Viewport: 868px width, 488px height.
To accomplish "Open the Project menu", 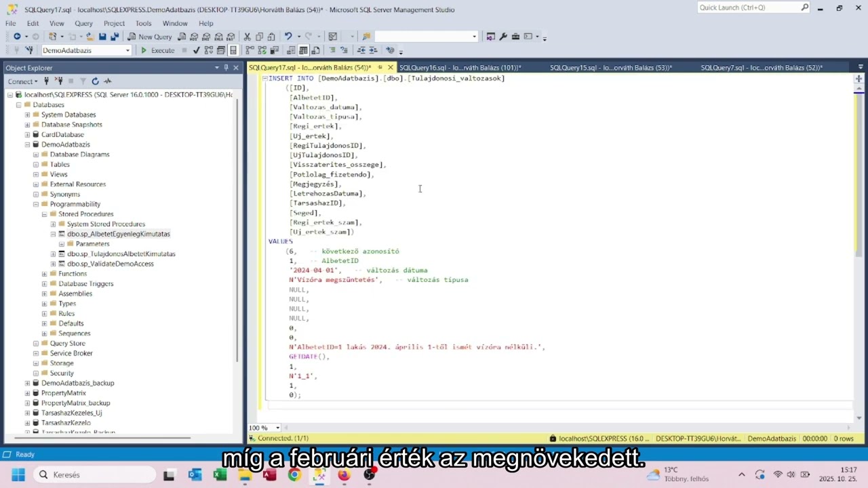I will pyautogui.click(x=114, y=23).
